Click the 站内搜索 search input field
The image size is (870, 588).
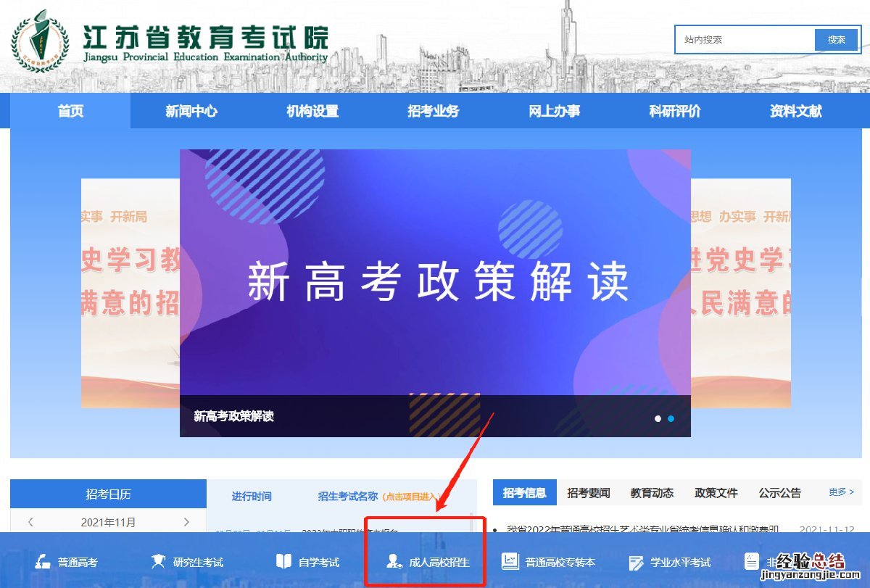point(745,40)
